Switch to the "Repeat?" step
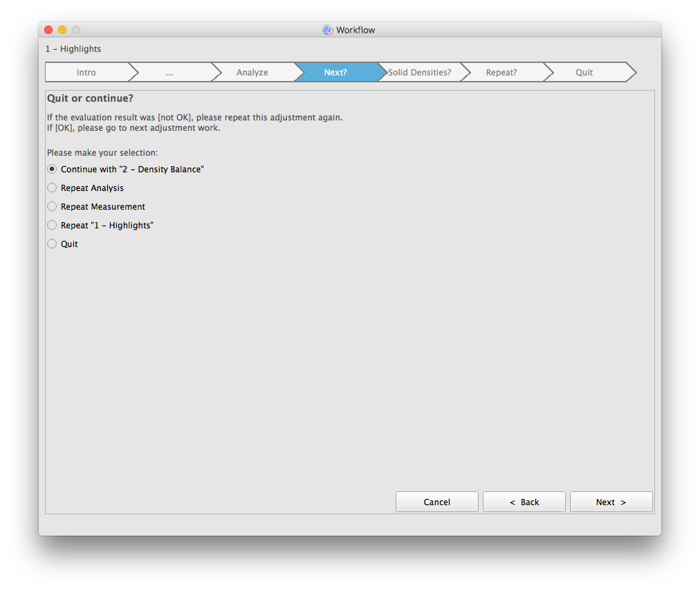This screenshot has height=591, width=700. click(501, 73)
